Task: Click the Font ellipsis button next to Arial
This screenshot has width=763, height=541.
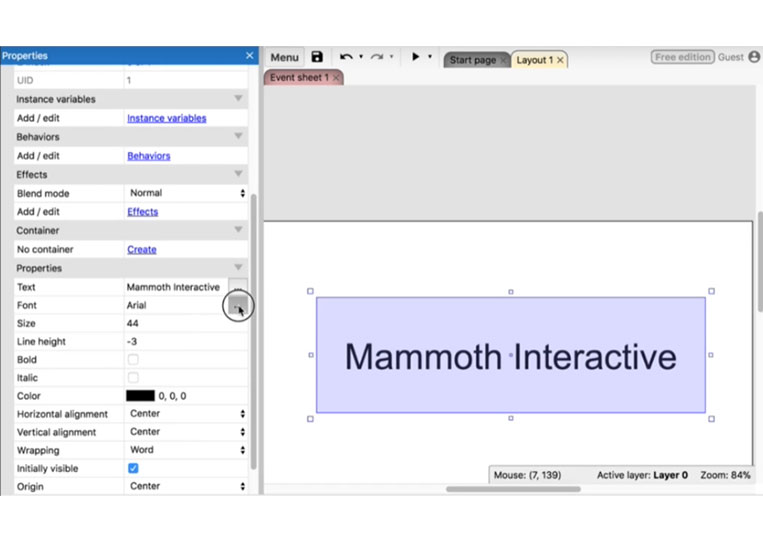Action: [238, 306]
